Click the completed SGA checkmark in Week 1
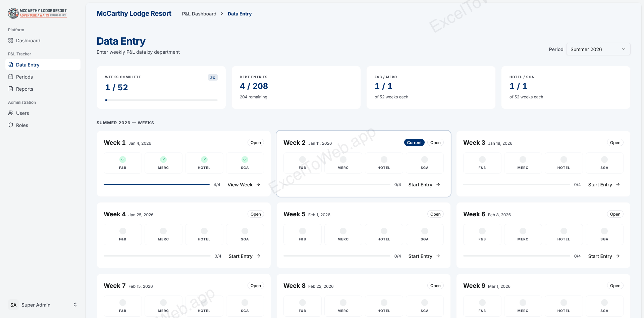 coord(245,160)
